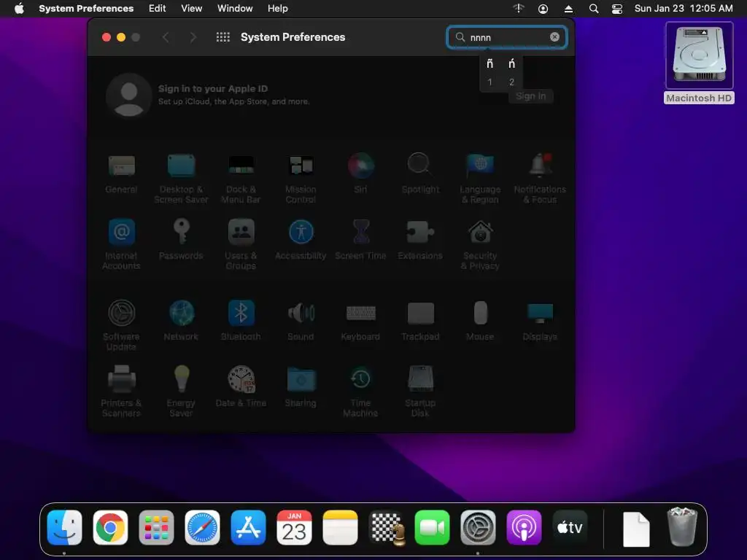Viewport: 747px width, 560px height.
Task: Click the eject icon in menu bar
Action: point(568,9)
